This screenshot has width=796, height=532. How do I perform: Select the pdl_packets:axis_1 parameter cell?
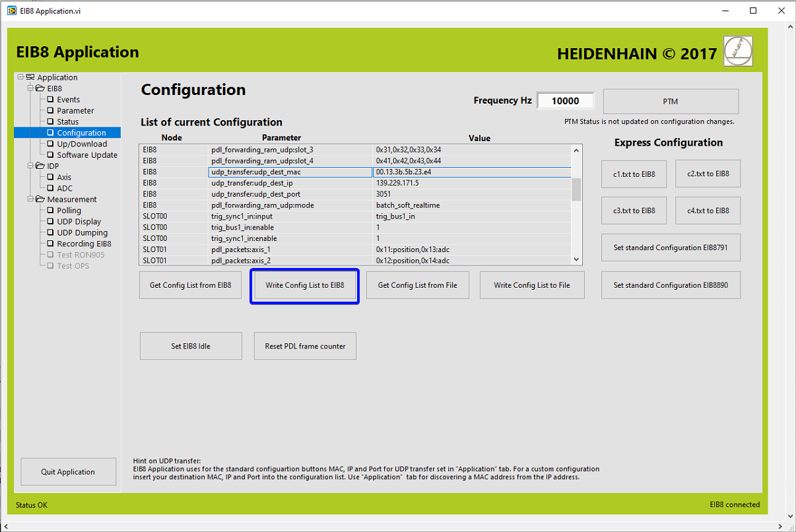290,249
